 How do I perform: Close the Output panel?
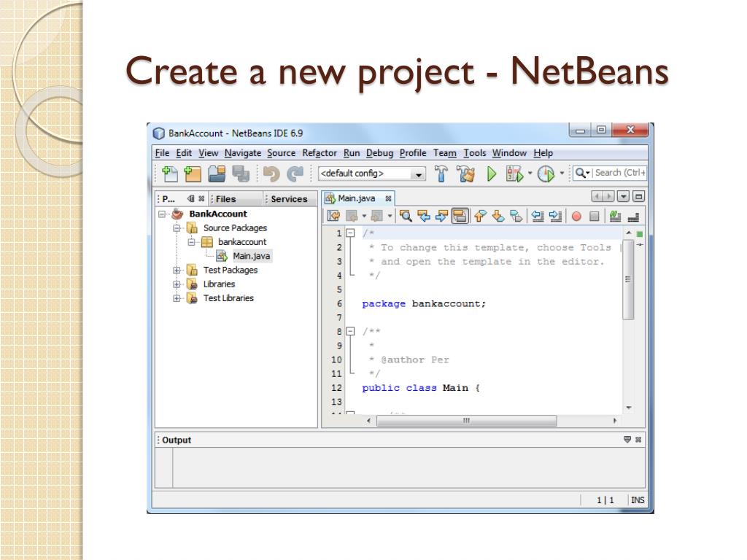coord(638,440)
